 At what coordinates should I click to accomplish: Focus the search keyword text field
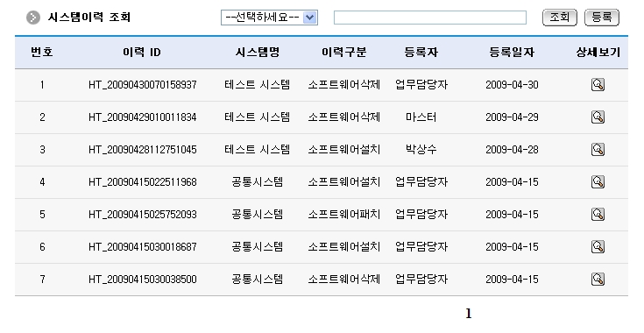point(430,18)
